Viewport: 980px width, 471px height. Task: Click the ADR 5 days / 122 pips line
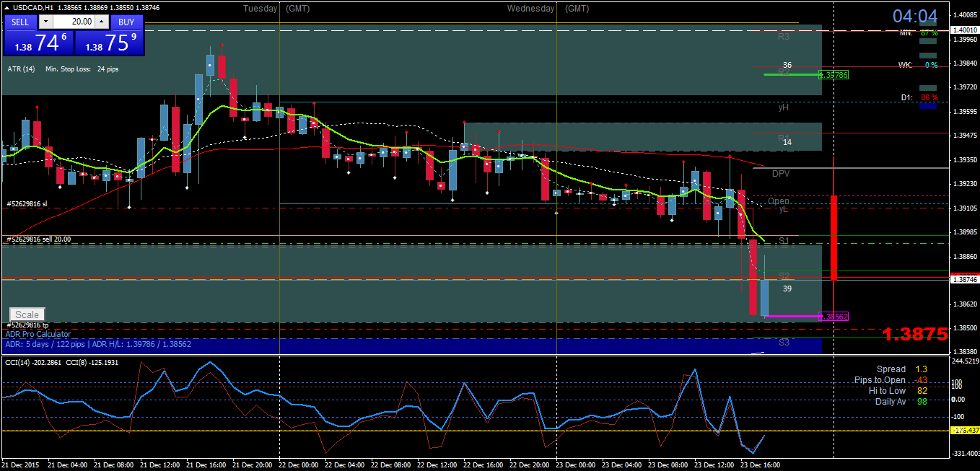(98, 344)
